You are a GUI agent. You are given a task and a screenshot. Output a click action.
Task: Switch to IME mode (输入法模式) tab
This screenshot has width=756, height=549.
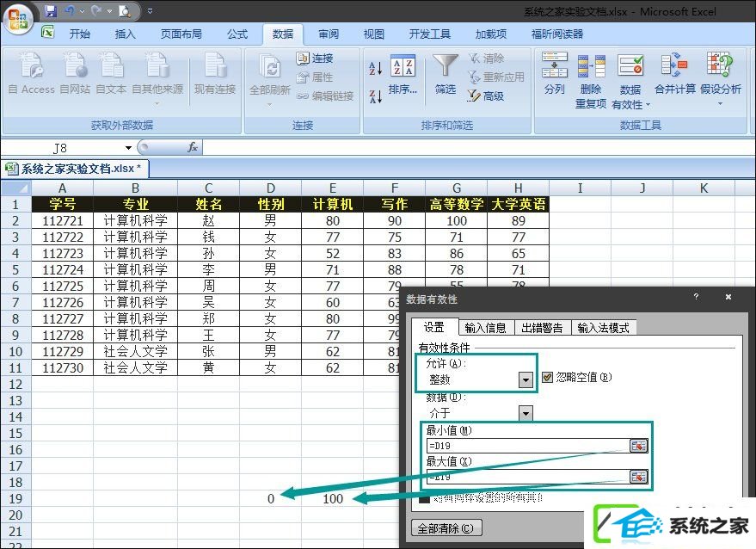[603, 328]
